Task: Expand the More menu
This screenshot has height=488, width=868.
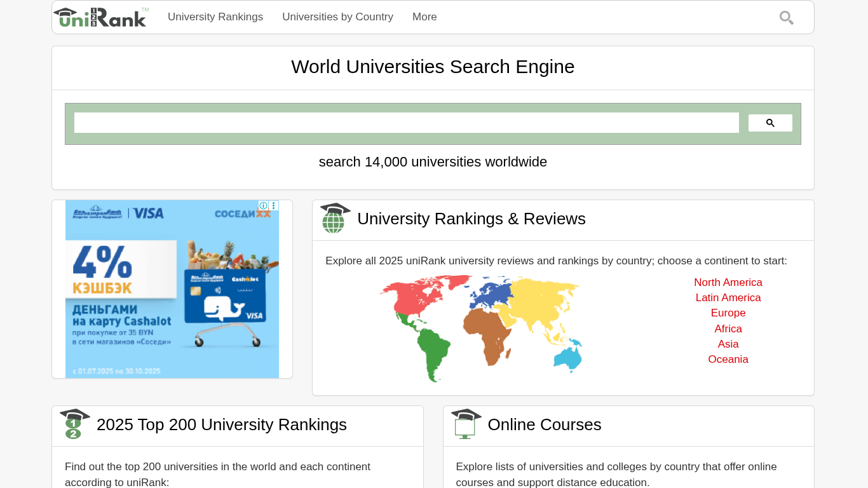Action: click(424, 17)
